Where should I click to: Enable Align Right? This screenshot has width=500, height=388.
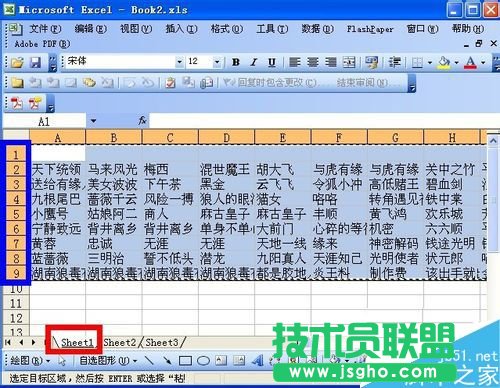pos(331,62)
